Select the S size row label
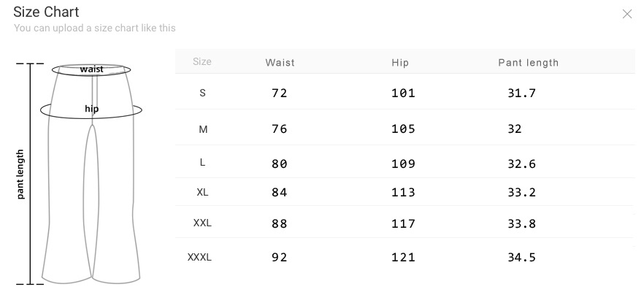The width and height of the screenshot is (644, 300). point(202,93)
